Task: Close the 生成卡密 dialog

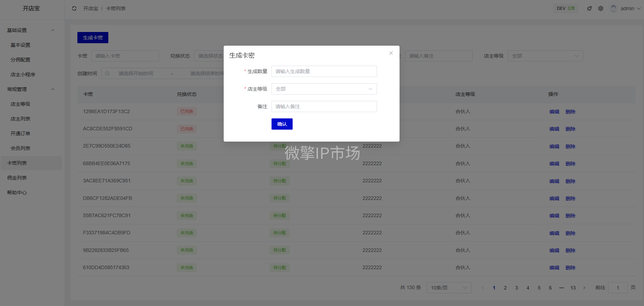Action: point(391,53)
